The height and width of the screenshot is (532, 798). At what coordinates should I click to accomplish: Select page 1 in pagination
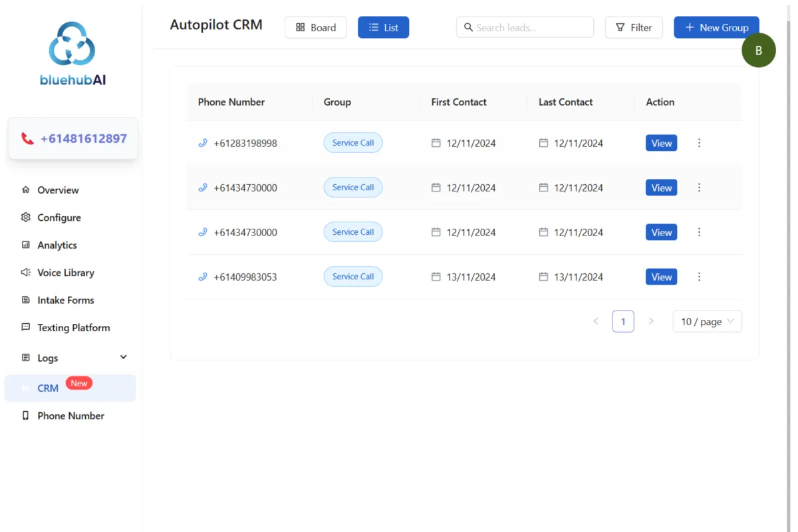point(623,321)
